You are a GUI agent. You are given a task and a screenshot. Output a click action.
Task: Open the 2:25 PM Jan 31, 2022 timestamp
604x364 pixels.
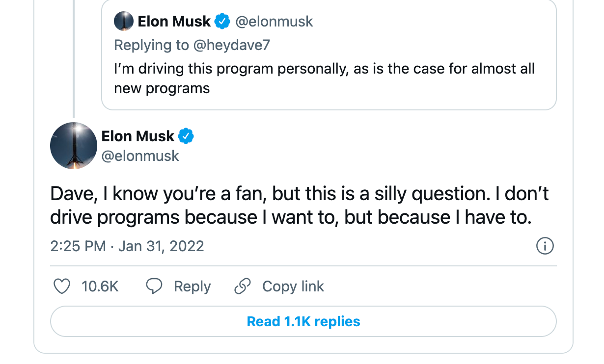coord(127,246)
